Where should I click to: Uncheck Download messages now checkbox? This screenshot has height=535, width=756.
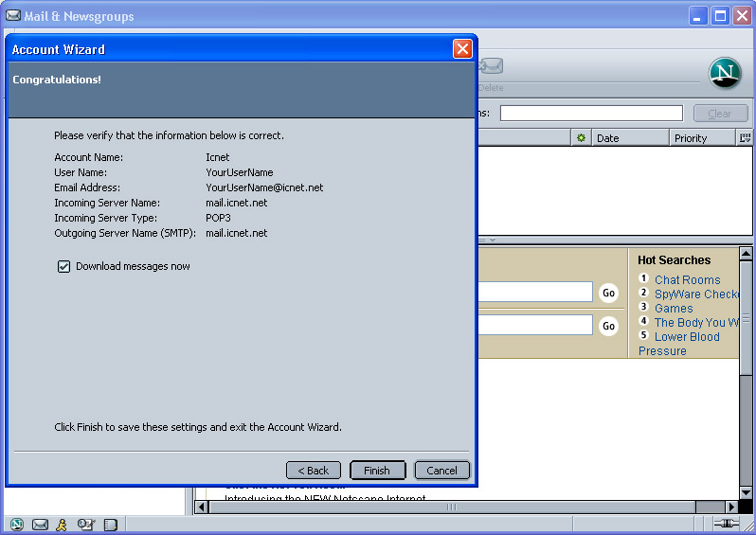pyautogui.click(x=63, y=266)
